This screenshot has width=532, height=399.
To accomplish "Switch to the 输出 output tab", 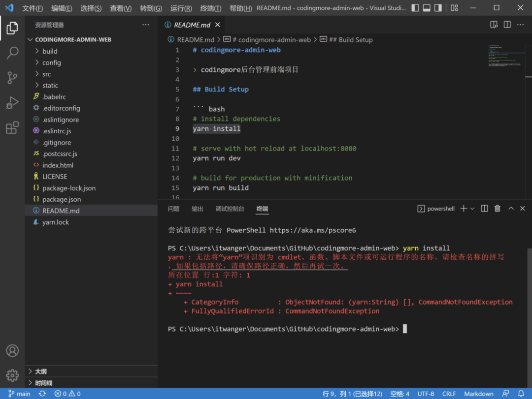I will 197,209.
